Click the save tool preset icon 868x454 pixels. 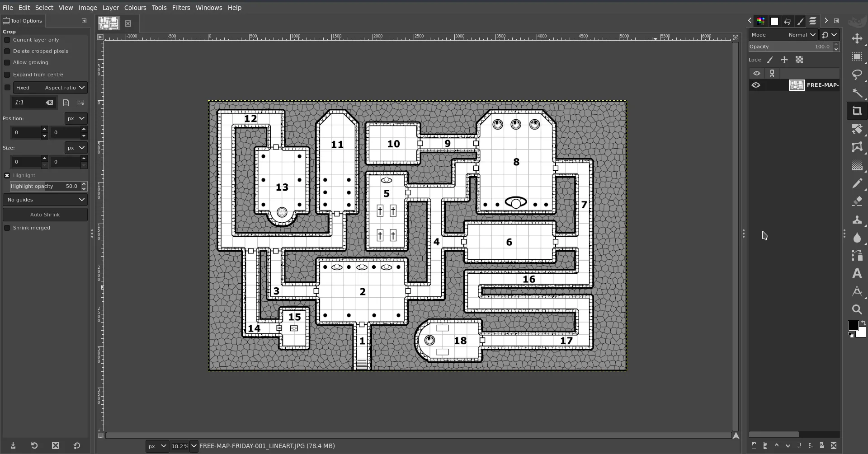(13, 445)
